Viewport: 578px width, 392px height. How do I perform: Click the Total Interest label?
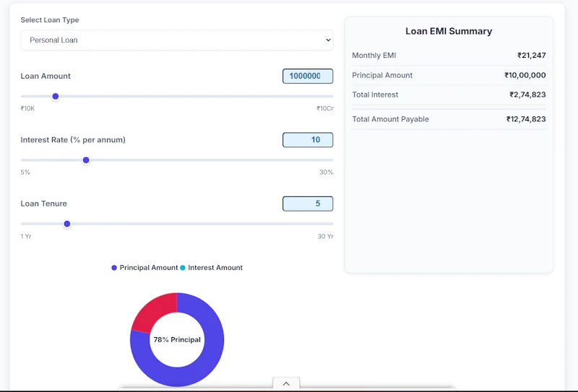pyautogui.click(x=375, y=95)
